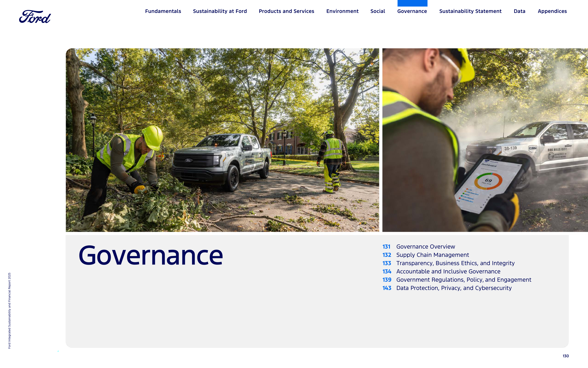Open the Appendices tab

pos(552,11)
